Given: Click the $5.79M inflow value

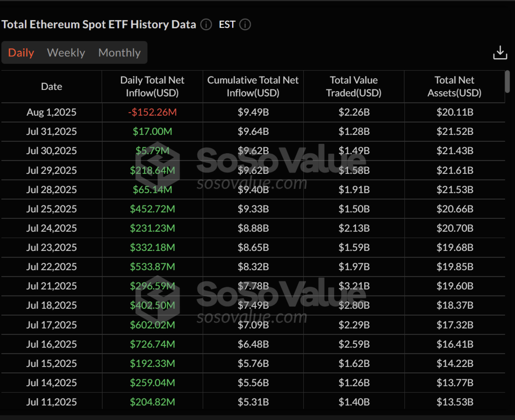Looking at the screenshot, I should 152,151.
